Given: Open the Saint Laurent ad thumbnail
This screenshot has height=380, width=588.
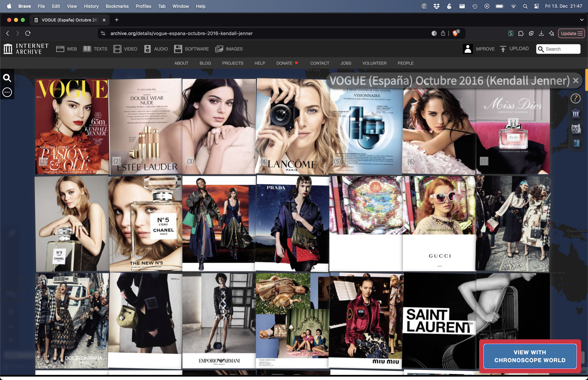Looking at the screenshot, I should point(440,321).
